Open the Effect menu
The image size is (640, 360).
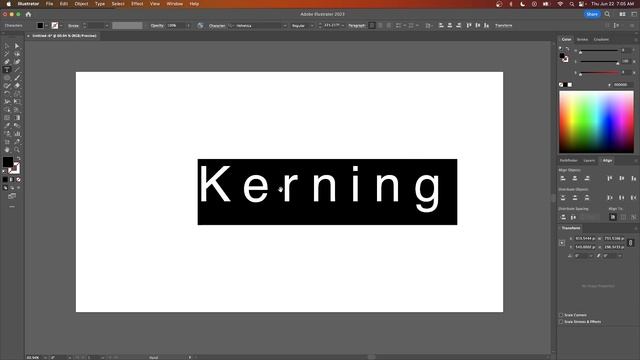(x=137, y=4)
